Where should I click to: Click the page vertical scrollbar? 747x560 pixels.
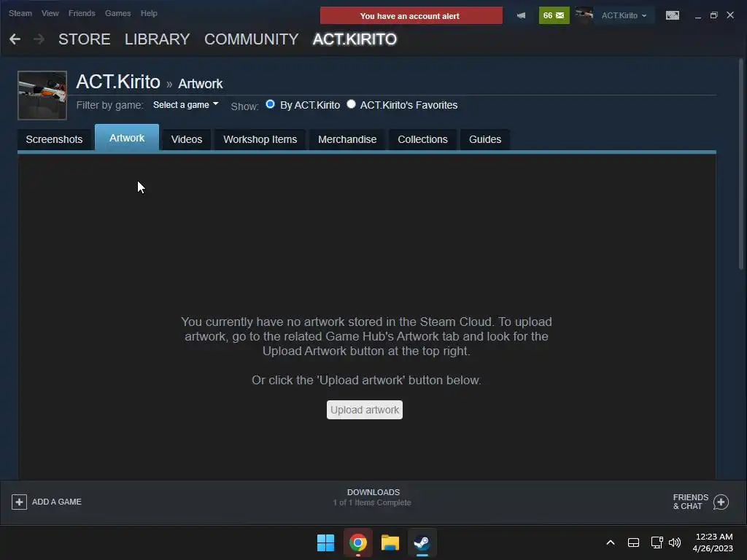tap(741, 164)
